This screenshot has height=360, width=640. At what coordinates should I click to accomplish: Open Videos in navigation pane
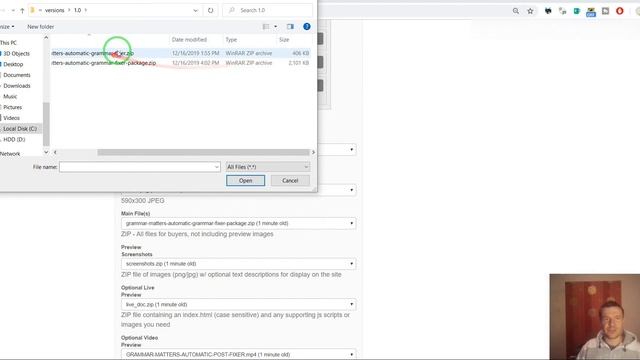tap(11, 118)
